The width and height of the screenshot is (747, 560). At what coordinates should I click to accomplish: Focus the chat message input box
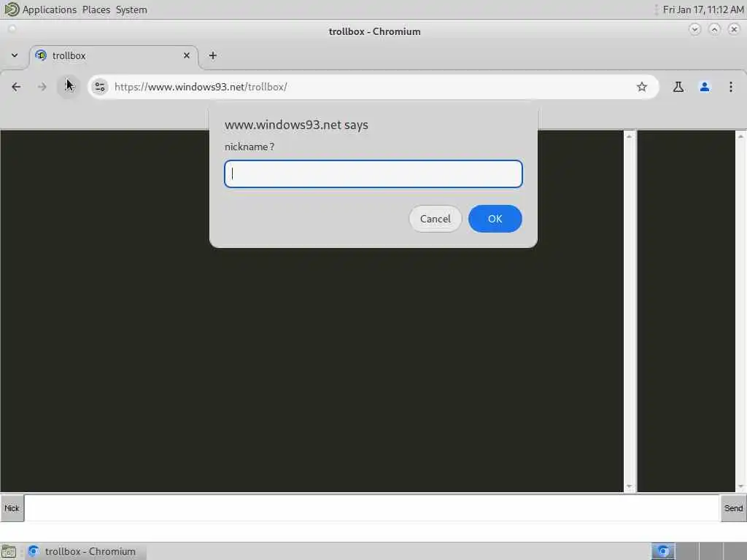tap(372, 508)
